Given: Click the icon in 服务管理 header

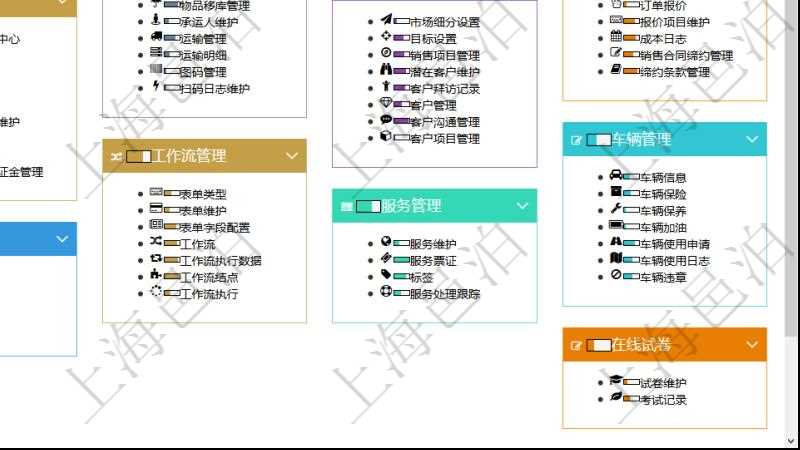Looking at the screenshot, I should tap(346, 206).
